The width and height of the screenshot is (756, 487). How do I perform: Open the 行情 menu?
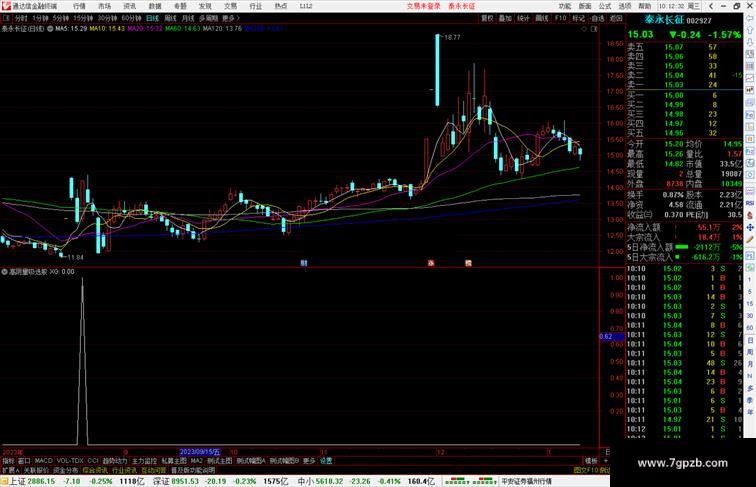point(80,6)
